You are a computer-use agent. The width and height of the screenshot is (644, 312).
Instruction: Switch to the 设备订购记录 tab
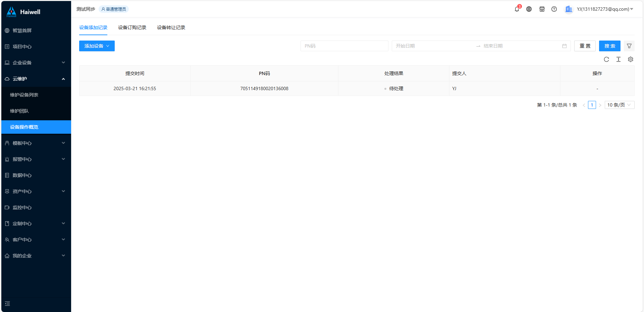pos(132,27)
